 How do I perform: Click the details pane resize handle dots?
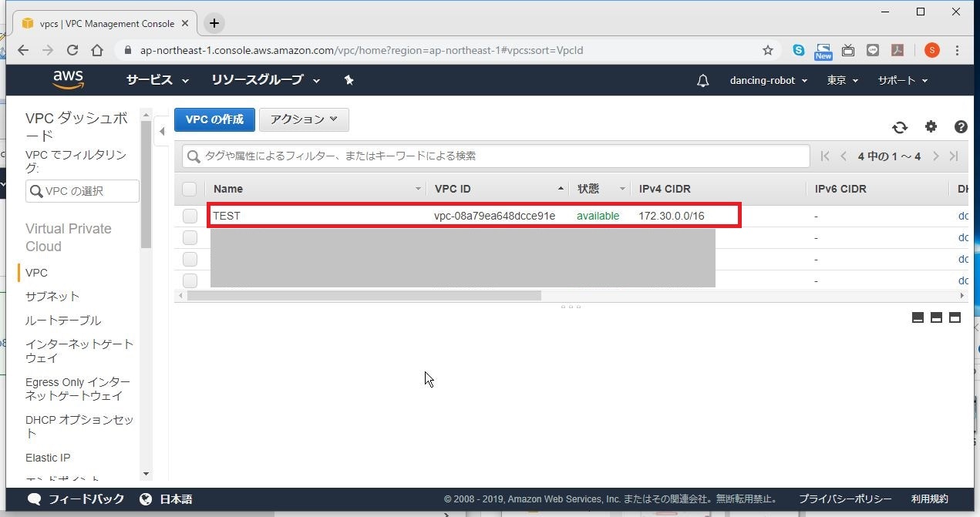click(x=571, y=307)
